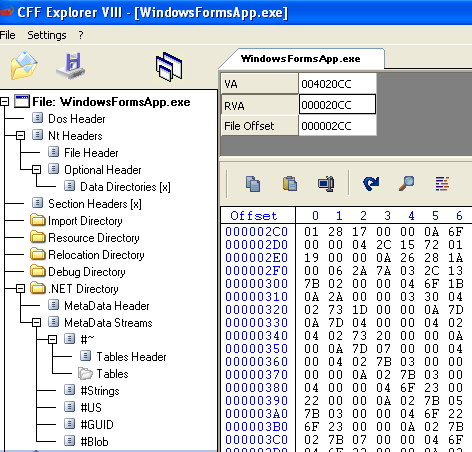The height and width of the screenshot is (452, 472).
Task: Click the magnifier Find icon in hex toolbar
Action: pos(407,184)
